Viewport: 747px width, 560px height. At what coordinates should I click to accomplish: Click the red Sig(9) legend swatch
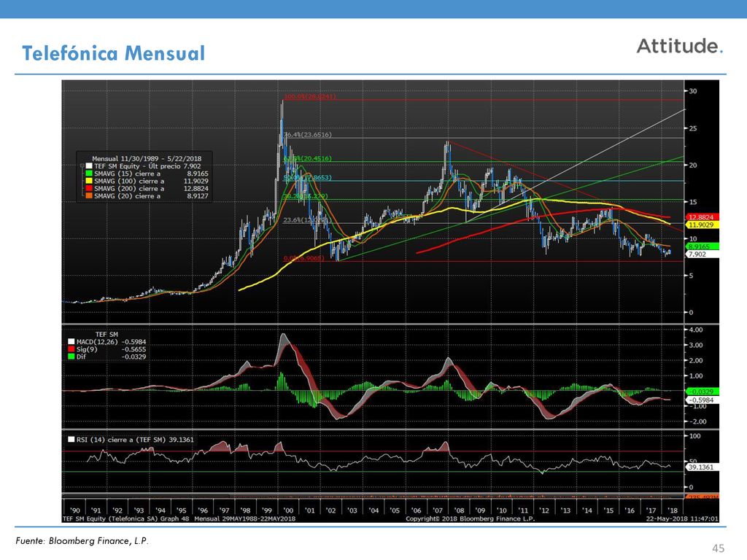click(x=71, y=349)
